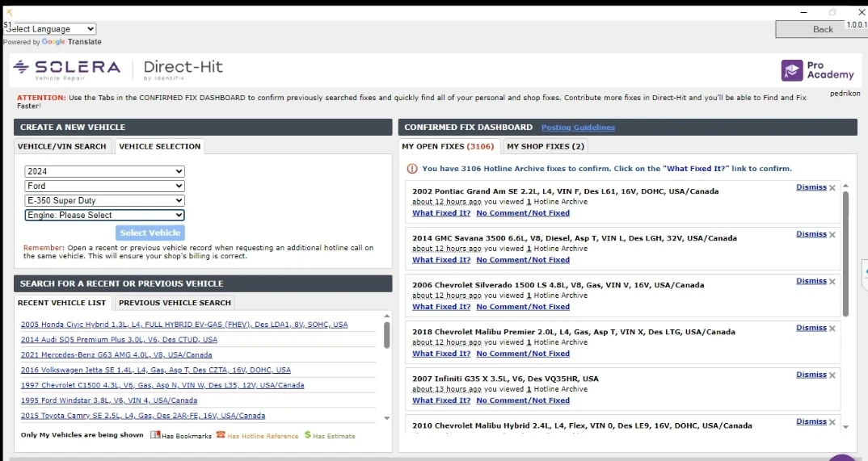Click the Has Estimate dollar icon
Screen dimensions: 868x461
[308, 435]
